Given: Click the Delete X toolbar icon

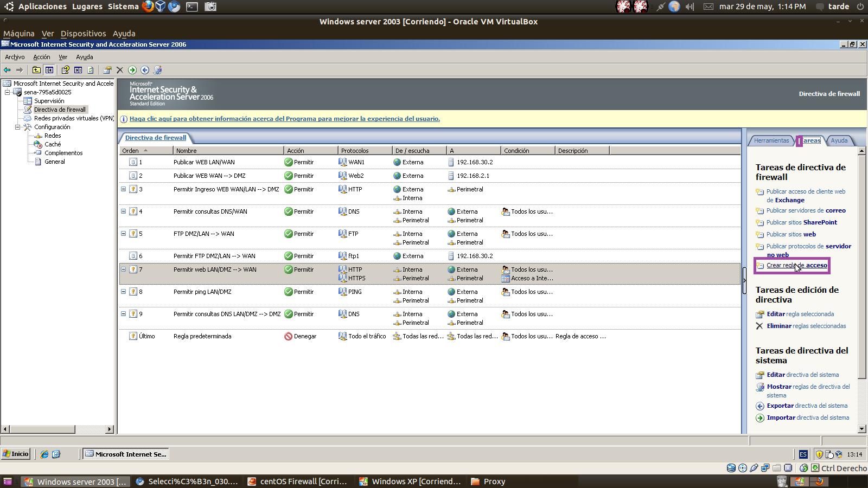Looking at the screenshot, I should click(x=120, y=70).
